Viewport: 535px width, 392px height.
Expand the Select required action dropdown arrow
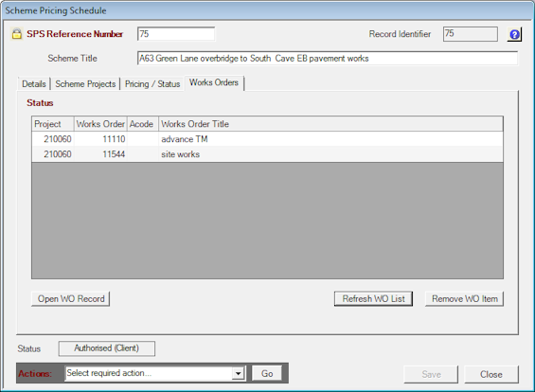point(239,373)
